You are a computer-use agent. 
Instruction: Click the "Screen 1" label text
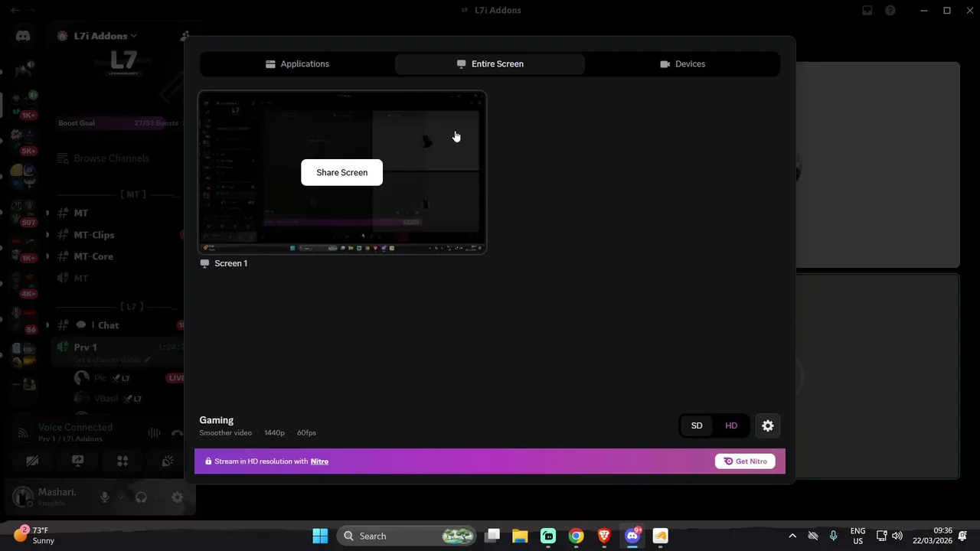pos(230,263)
